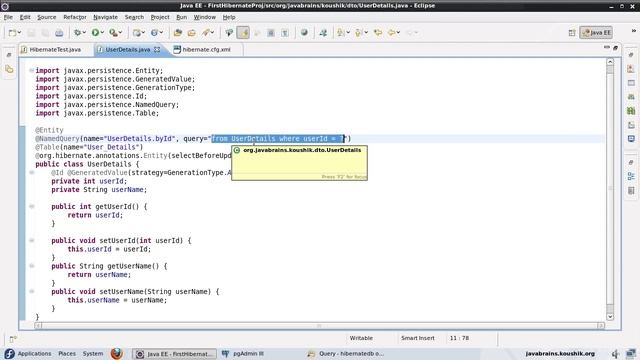Open the Applications menu in the panel
This screenshot has width=640, height=360.
pos(34,353)
